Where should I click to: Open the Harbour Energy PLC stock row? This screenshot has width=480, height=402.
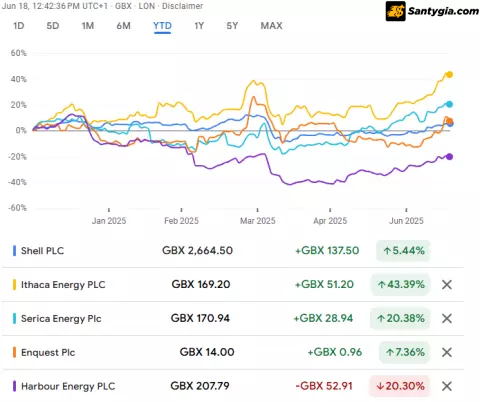click(233, 386)
